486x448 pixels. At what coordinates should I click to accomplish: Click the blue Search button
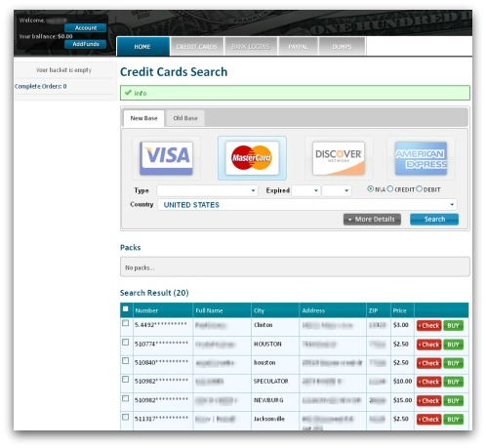tap(434, 220)
